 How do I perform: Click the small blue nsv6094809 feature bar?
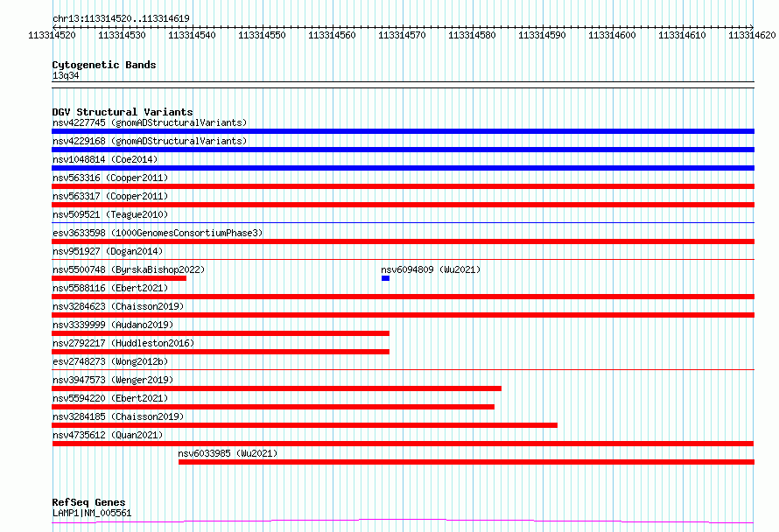pos(385,278)
